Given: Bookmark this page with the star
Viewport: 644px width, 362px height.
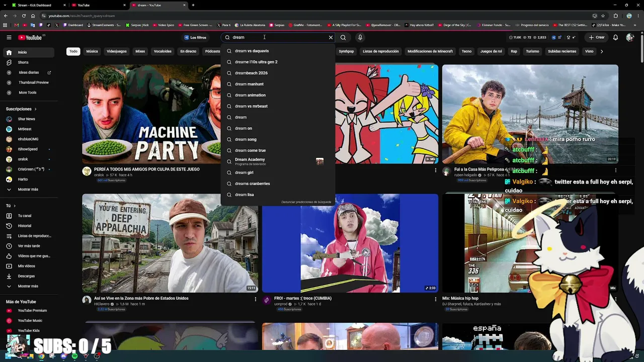Looking at the screenshot, I should tap(603, 16).
